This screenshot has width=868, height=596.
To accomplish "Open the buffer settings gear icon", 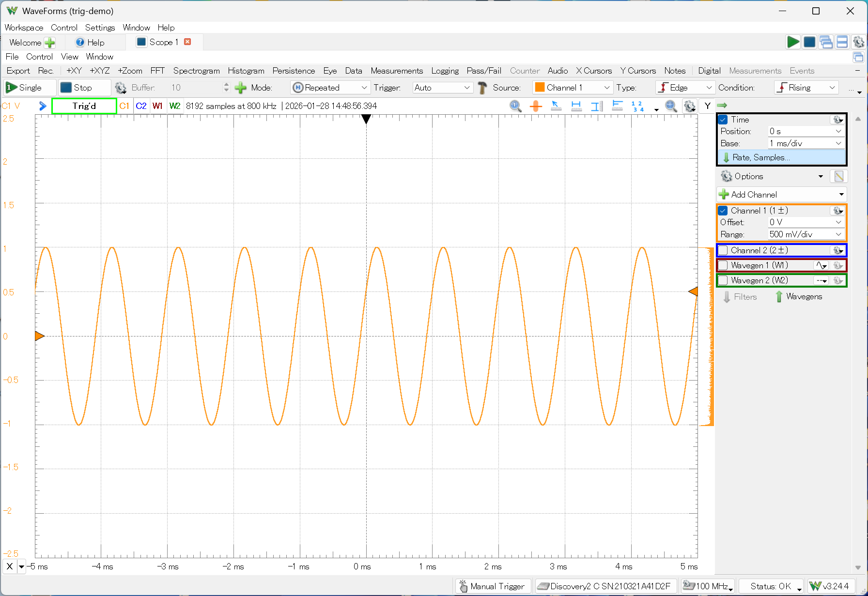I will point(120,88).
